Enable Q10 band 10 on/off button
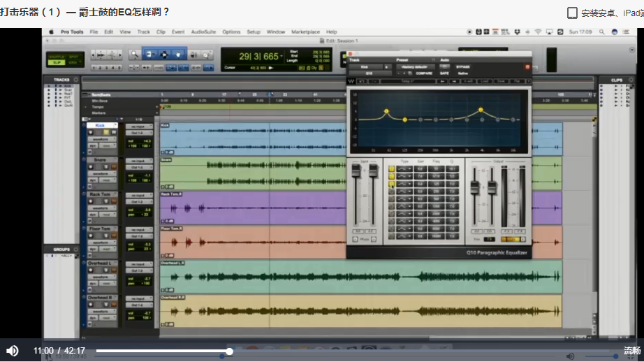Screen dimensions: 644x362 point(391,236)
